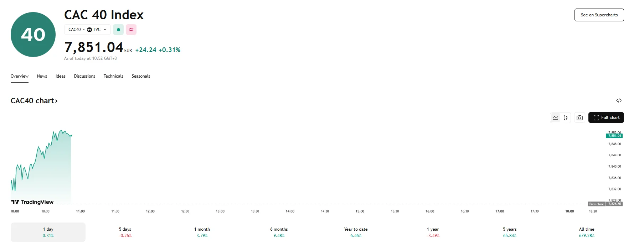Expand the CAC40 chart link chevron

point(56,101)
